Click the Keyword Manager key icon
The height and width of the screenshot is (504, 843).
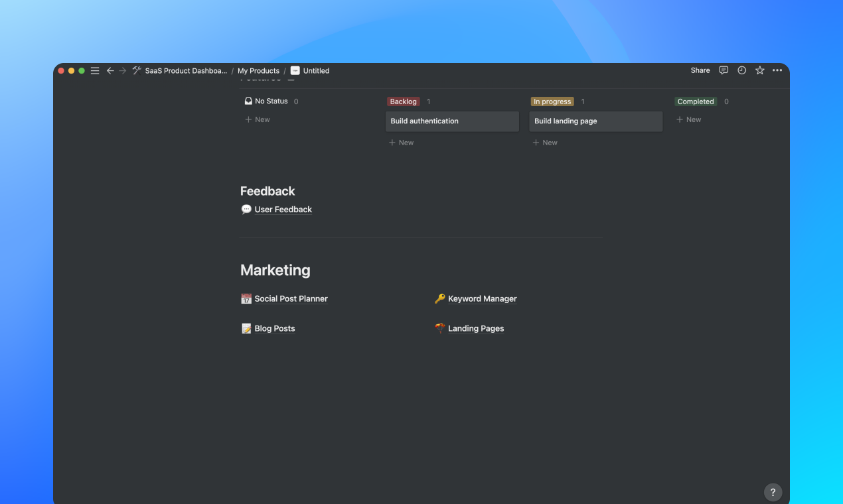(439, 298)
